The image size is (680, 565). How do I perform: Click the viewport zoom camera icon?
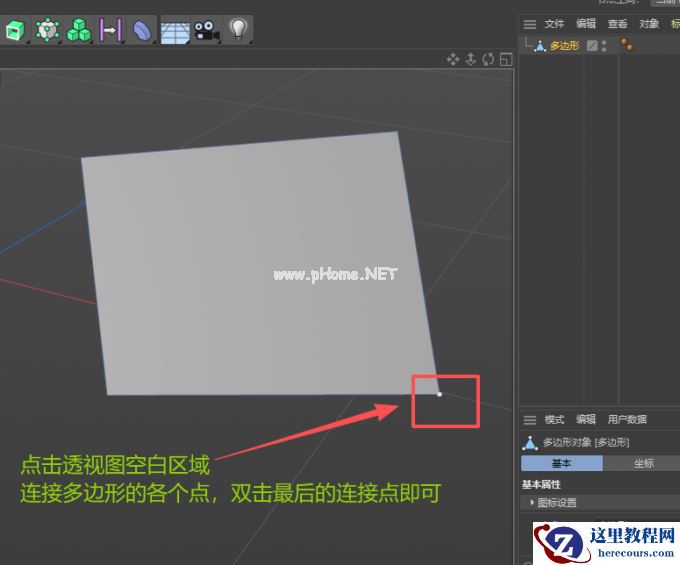click(x=471, y=59)
